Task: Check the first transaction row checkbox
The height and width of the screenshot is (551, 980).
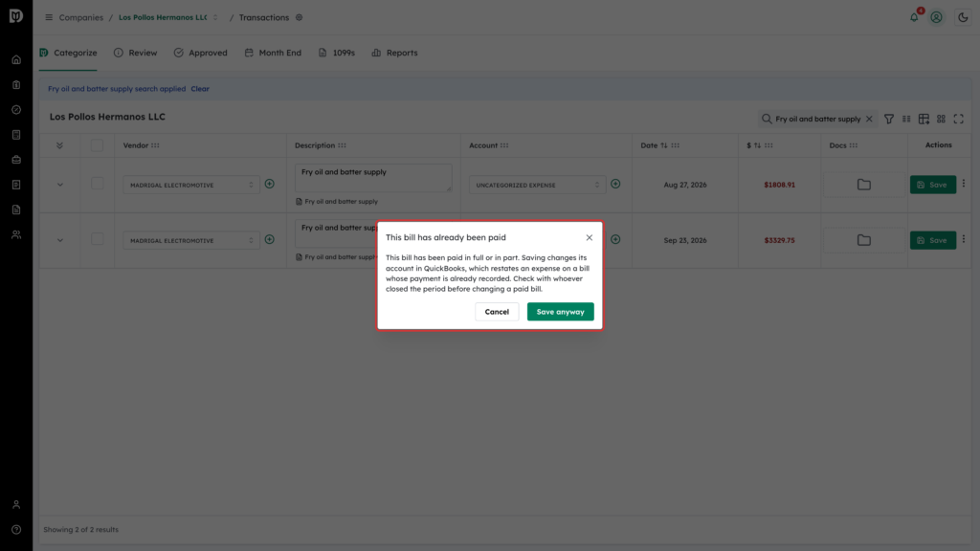Action: pos(97,184)
